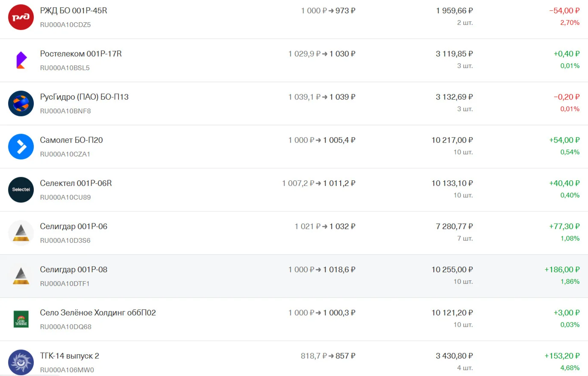
Task: Open РусГидро (ПАО) БО-П13 bond details
Action: tap(84, 97)
